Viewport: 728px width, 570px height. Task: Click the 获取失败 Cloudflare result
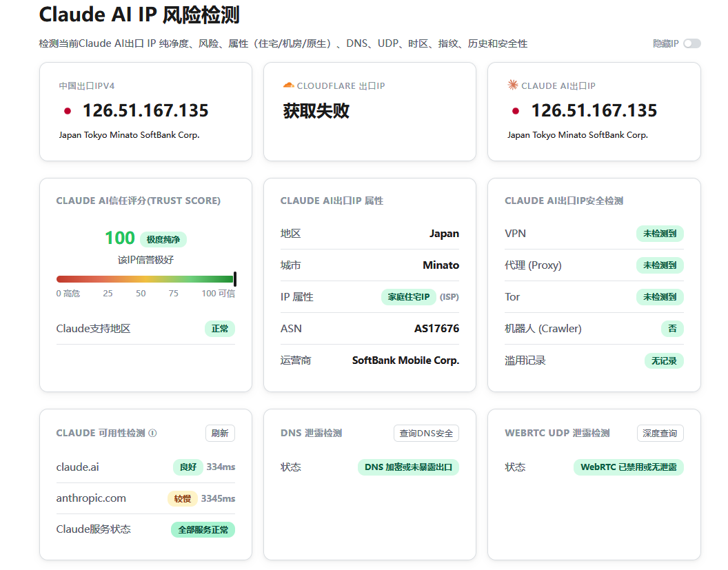(x=316, y=111)
